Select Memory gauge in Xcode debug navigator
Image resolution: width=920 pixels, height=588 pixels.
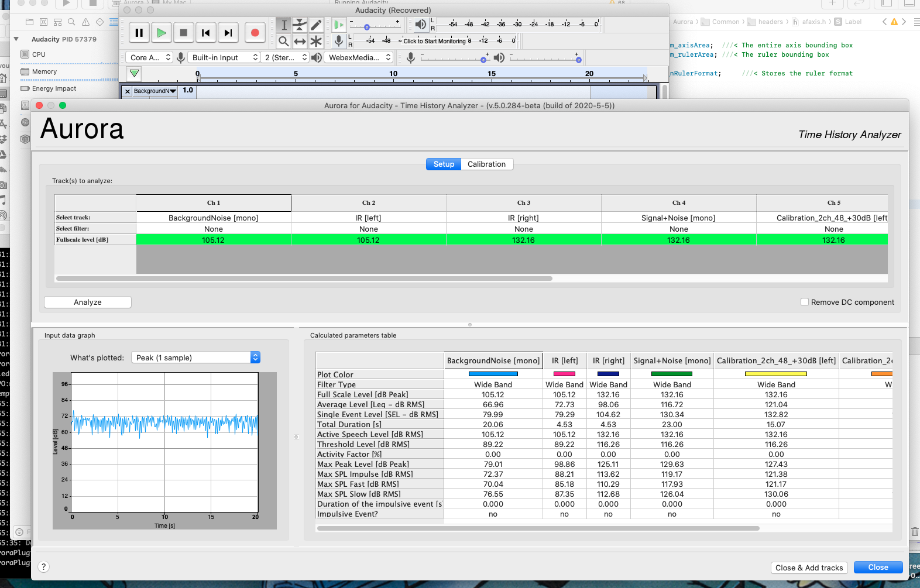coord(44,71)
